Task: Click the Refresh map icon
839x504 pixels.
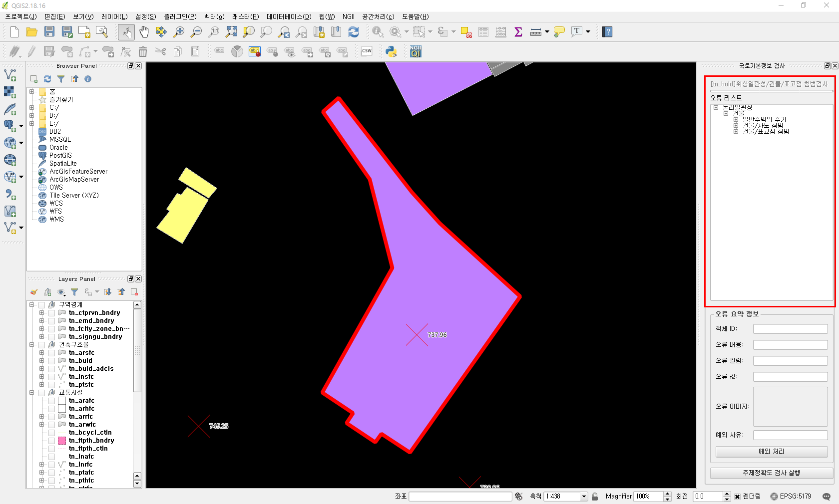Action: tap(354, 32)
